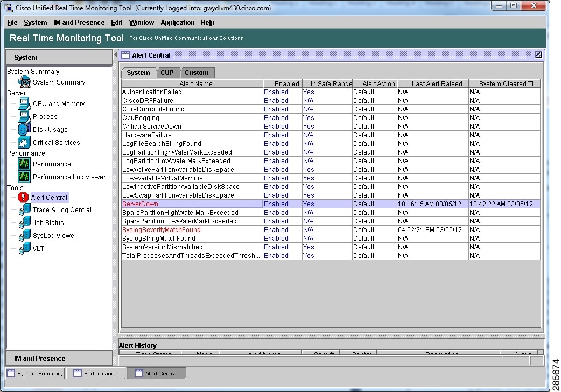Viewport: 561px width, 392px height.
Task: Switch to System Summary bottom tab
Action: pyautogui.click(x=35, y=373)
